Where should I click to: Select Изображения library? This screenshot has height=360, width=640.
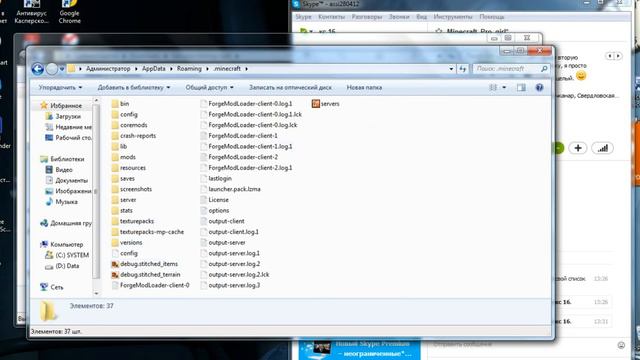pyautogui.click(x=69, y=191)
